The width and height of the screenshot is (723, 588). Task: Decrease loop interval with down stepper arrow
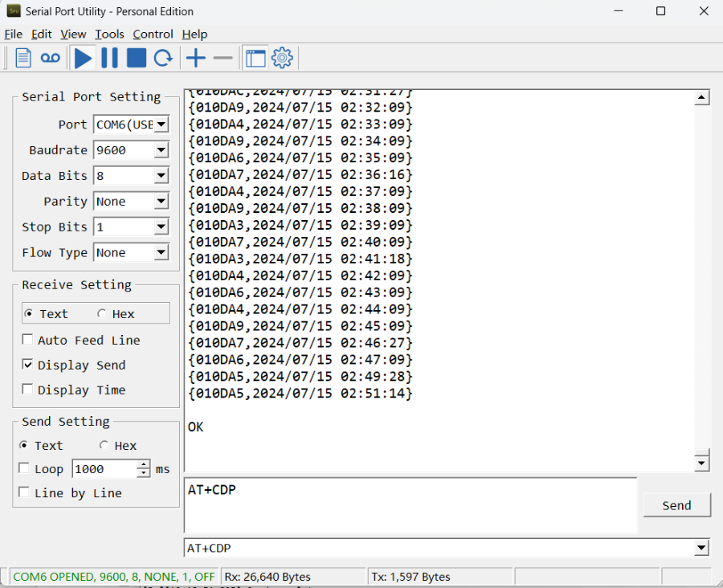tap(144, 473)
